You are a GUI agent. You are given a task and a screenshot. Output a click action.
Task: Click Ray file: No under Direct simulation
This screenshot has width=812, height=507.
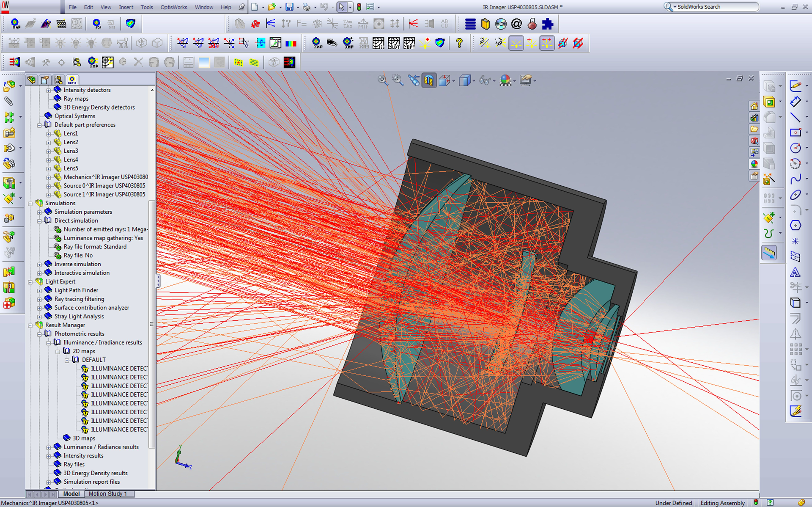click(78, 255)
